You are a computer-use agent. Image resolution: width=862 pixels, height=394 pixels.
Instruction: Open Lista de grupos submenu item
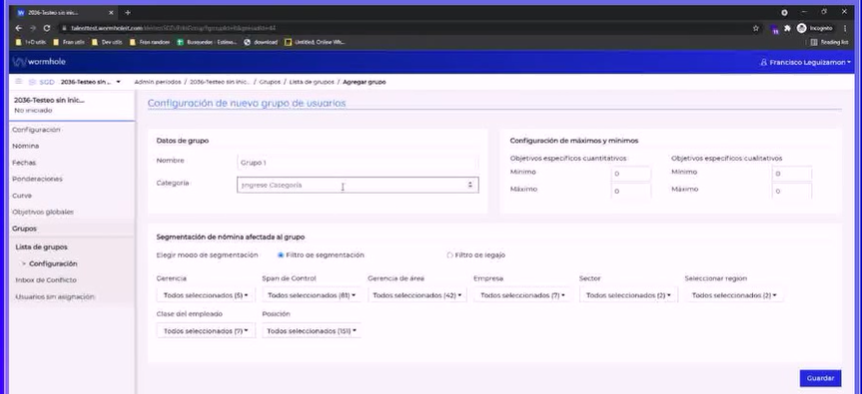[x=41, y=247]
